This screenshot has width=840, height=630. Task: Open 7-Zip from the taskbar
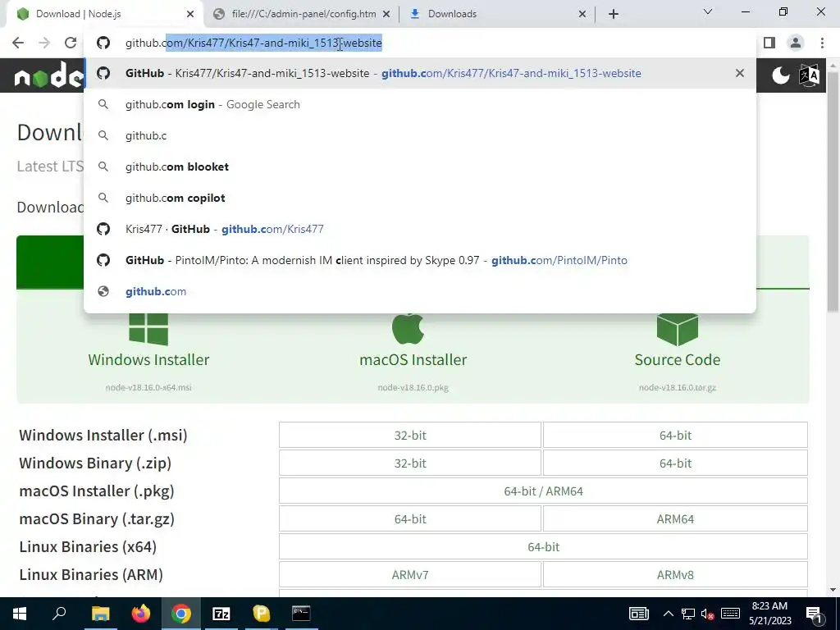(x=221, y=614)
